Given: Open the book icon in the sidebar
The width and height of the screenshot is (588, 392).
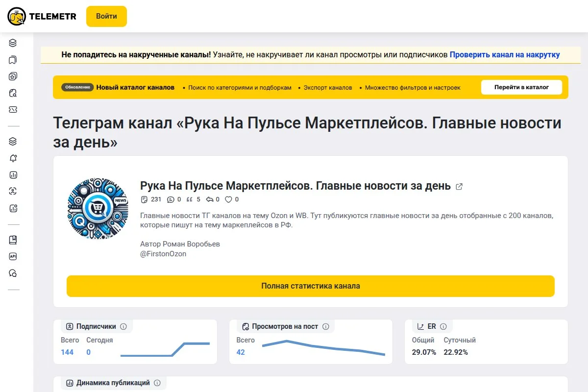Looking at the screenshot, I should [13, 240].
